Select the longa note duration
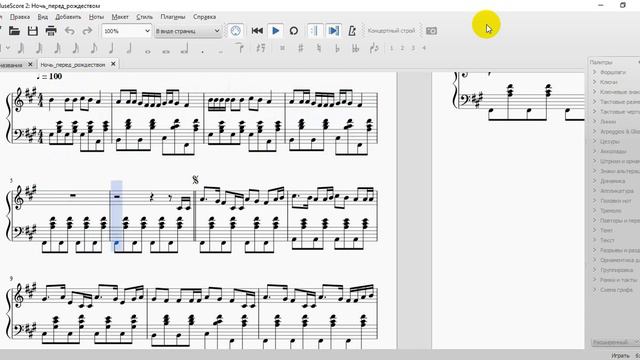Viewport: 640px width, 360px height. pos(184,49)
